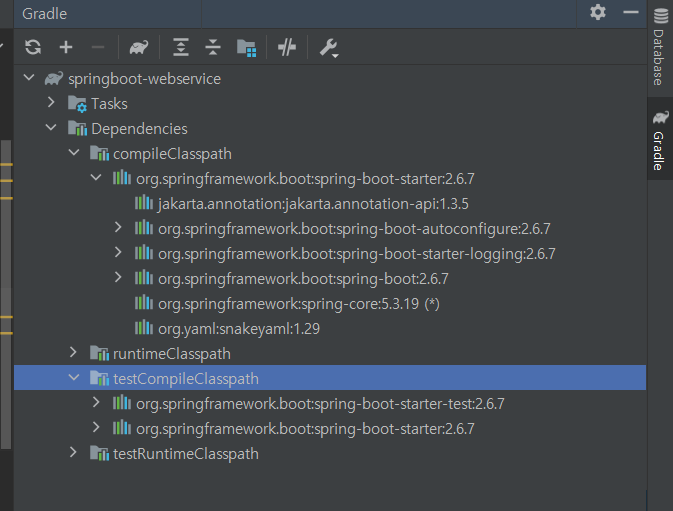Collapse compileClasspath spring-boot-starter:2.6.7 chevron
This screenshot has height=511, width=673.
pyautogui.click(x=96, y=177)
